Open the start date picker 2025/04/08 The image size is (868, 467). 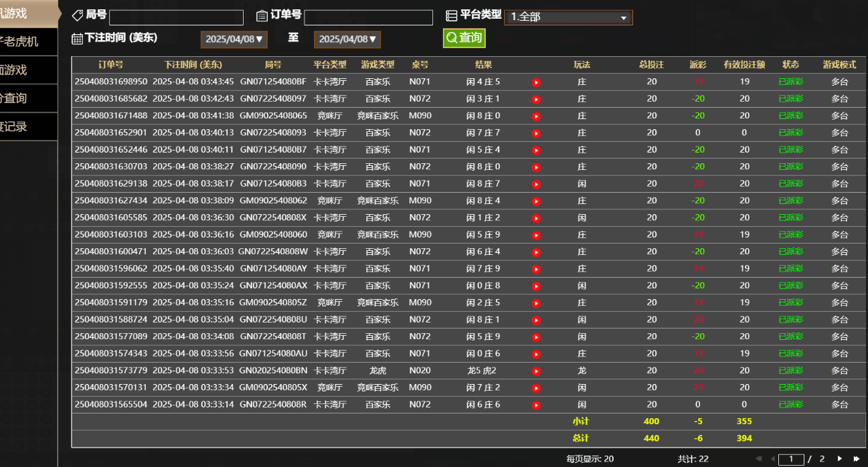[234, 39]
